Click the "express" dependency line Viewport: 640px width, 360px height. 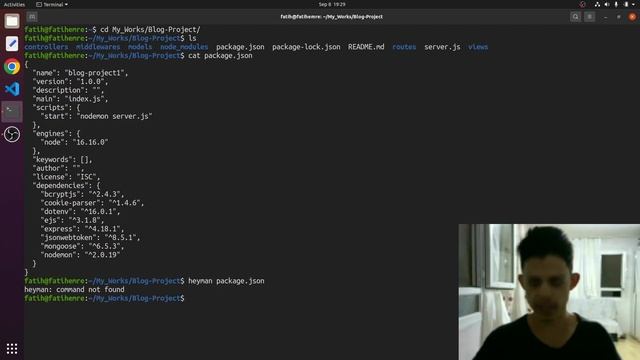[x=82, y=229]
